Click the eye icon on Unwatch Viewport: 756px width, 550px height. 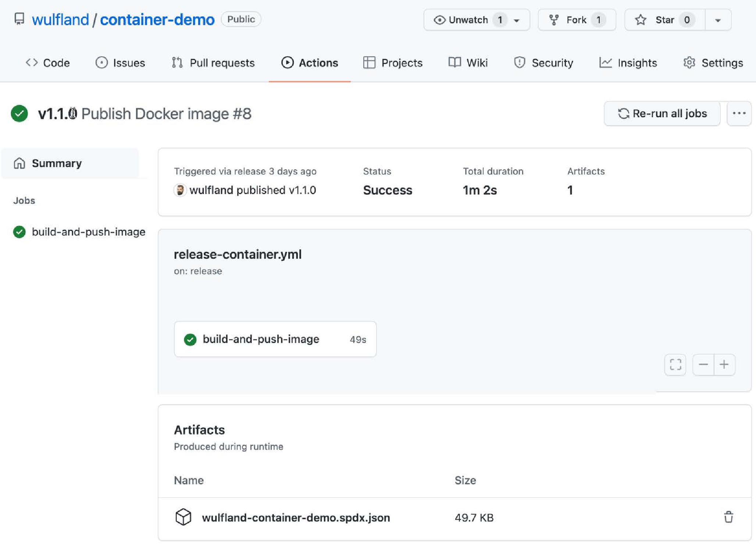coord(439,20)
